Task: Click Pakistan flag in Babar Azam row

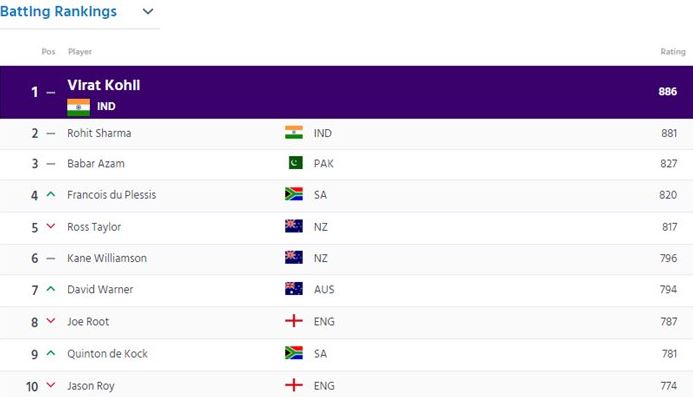Action: pos(296,163)
